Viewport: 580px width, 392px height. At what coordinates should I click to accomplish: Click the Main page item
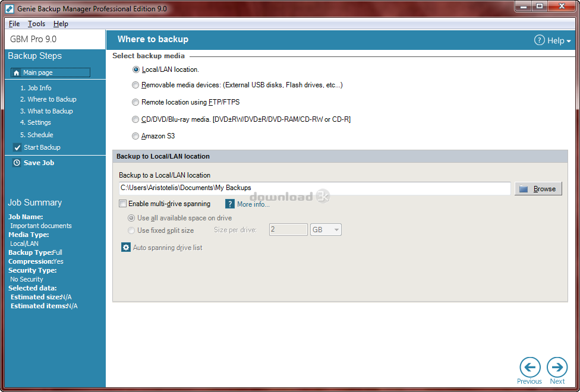[x=51, y=72]
